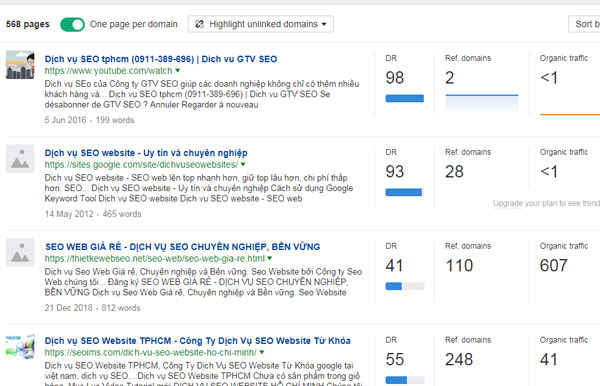Open the GTV SEO YouTube result thumbnail

point(20,65)
